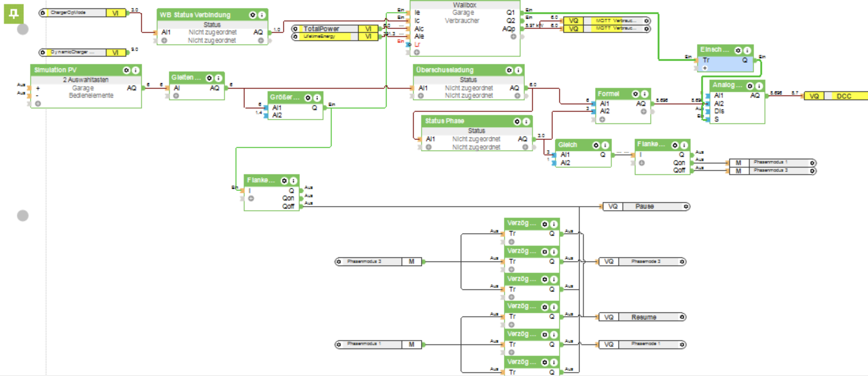Open settings gear of WB Status Verbindung block
This screenshot has width=868, height=376.
[x=252, y=15]
